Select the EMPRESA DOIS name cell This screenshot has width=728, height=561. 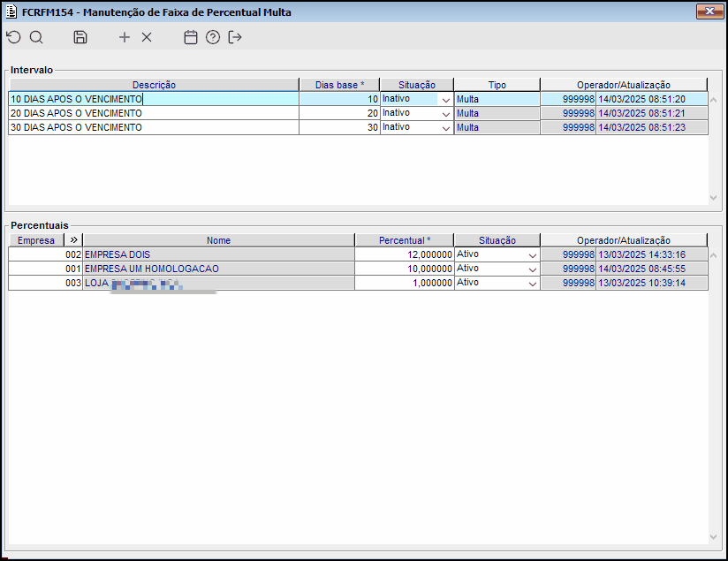pos(219,254)
